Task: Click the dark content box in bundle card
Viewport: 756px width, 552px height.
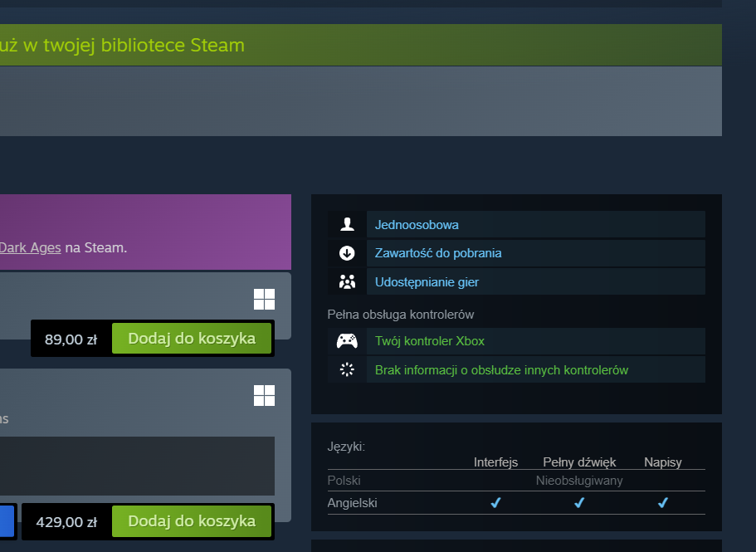Action: pos(138,466)
